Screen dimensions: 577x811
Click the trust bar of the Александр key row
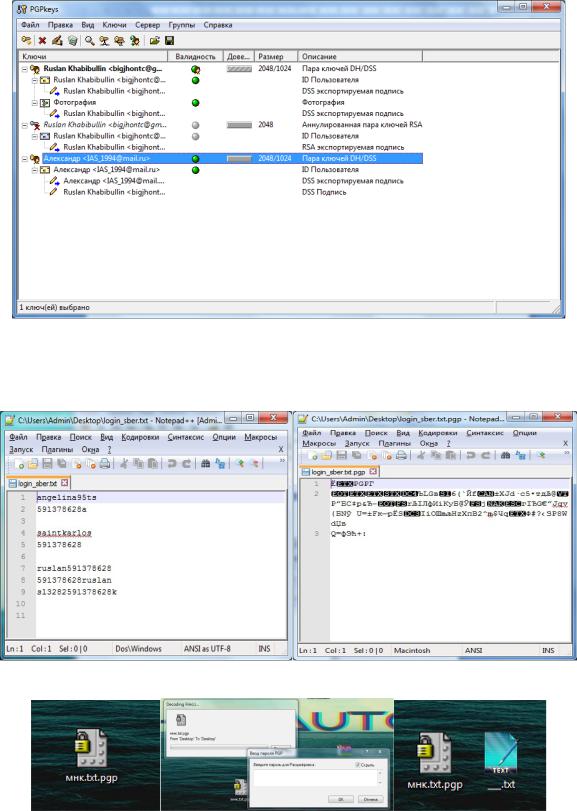pyautogui.click(x=239, y=159)
